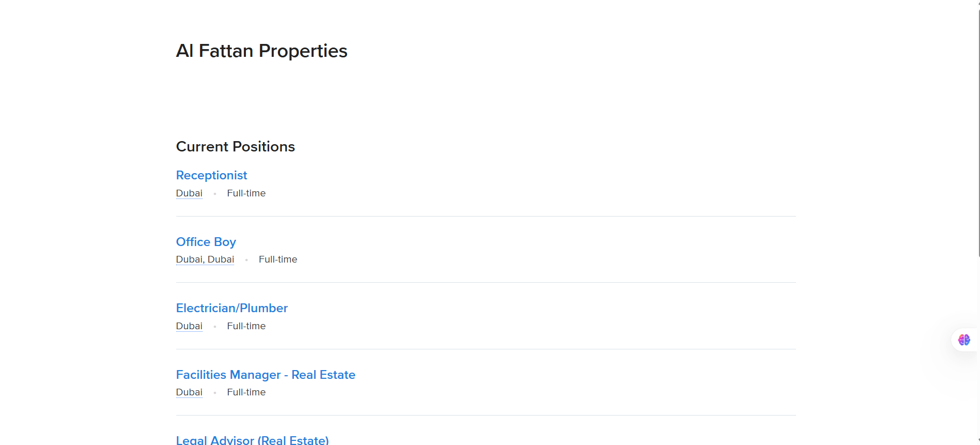This screenshot has height=445, width=980.
Task: Select the Legal Advisor (Real Estate) link
Action: pyautogui.click(x=252, y=440)
